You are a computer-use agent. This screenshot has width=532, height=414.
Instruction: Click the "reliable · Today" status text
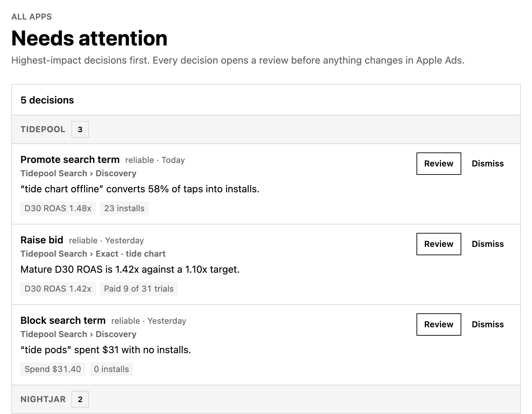(x=155, y=160)
